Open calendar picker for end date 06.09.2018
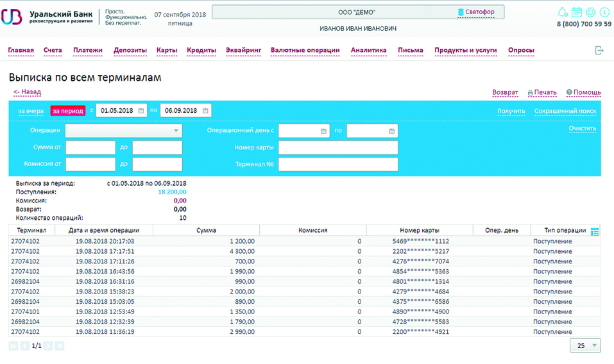Screen dimensions: 614x364 [x=205, y=110]
